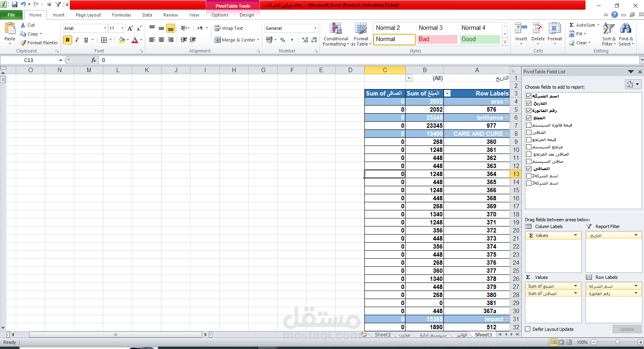
Task: Collapse the arax group in pivot table
Action: 506,102
